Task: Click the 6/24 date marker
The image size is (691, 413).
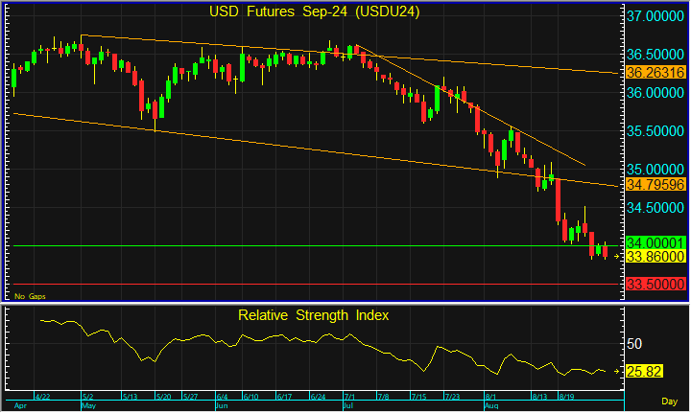Action: 318,397
